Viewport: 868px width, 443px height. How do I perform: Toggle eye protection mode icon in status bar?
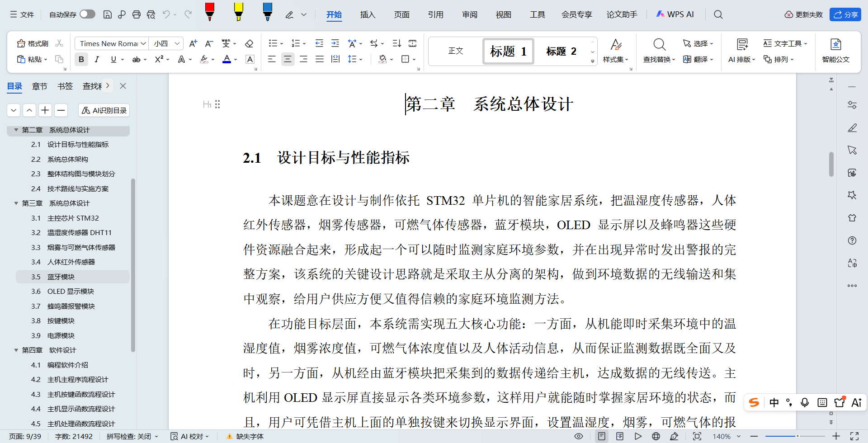pos(579,436)
